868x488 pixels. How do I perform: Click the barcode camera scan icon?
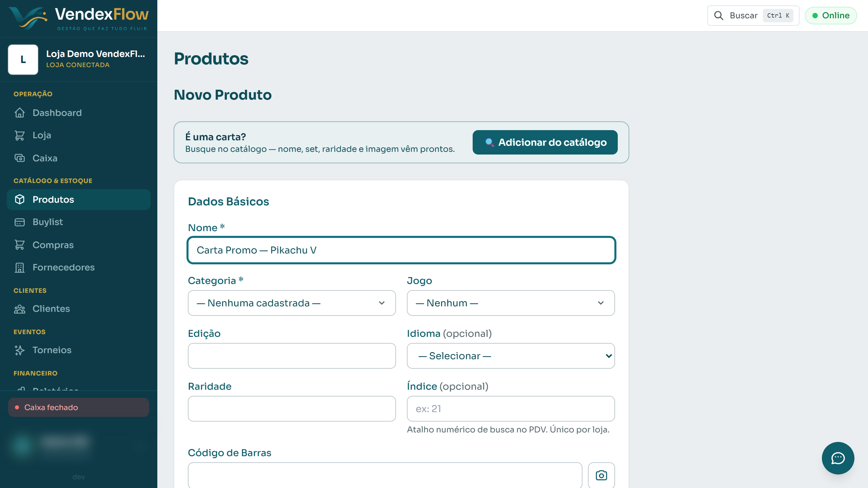tap(601, 475)
